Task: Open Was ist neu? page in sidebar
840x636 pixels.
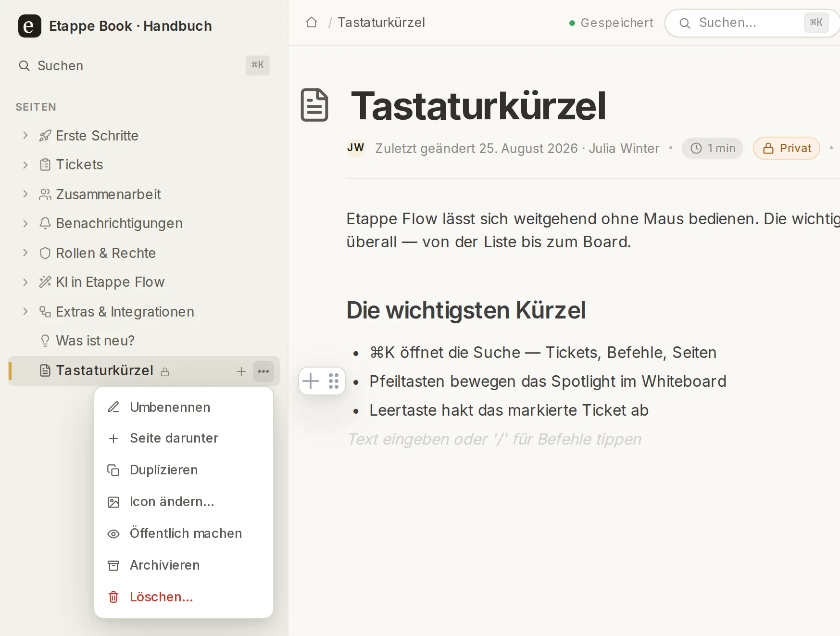Action: pyautogui.click(x=144, y=341)
